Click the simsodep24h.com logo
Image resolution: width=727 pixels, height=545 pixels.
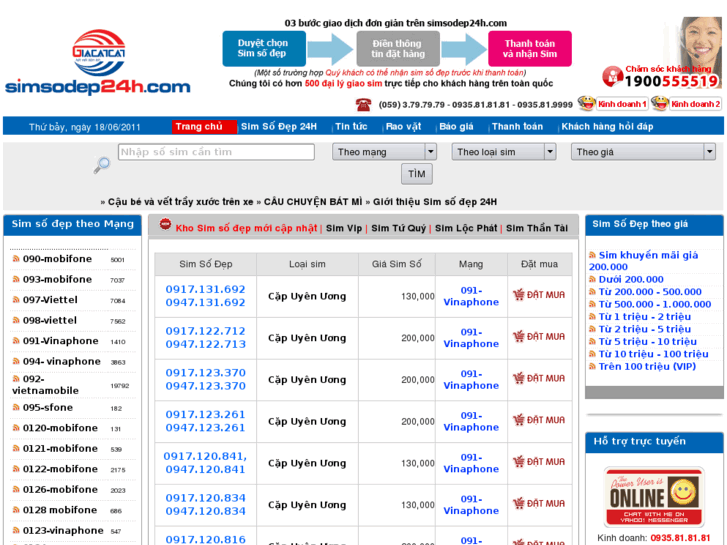[98, 62]
